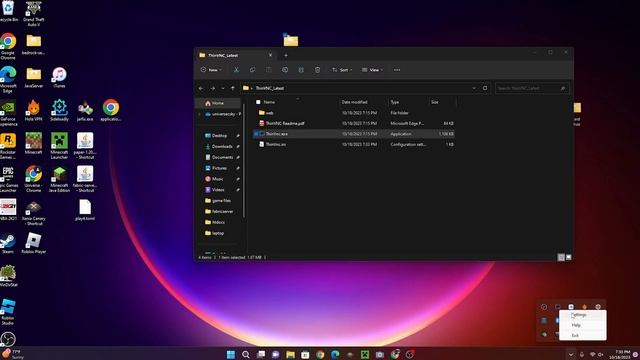Open Documents in the navigation pane
This screenshot has height=360, width=640.
coord(220,157)
